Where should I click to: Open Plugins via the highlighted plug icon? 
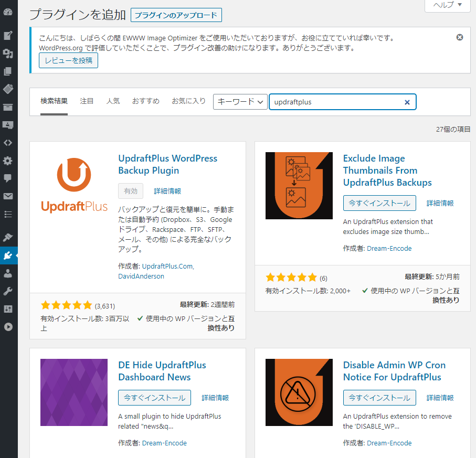click(8, 255)
